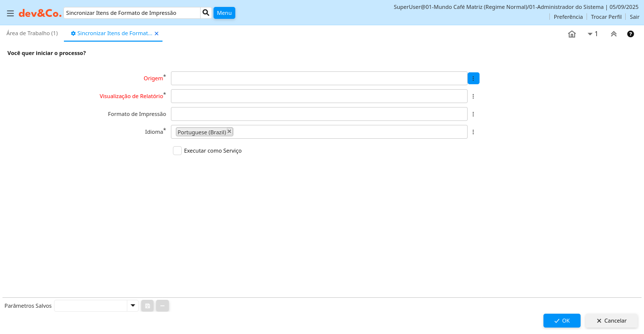
Task: Open help question mark icon
Action: pos(630,34)
